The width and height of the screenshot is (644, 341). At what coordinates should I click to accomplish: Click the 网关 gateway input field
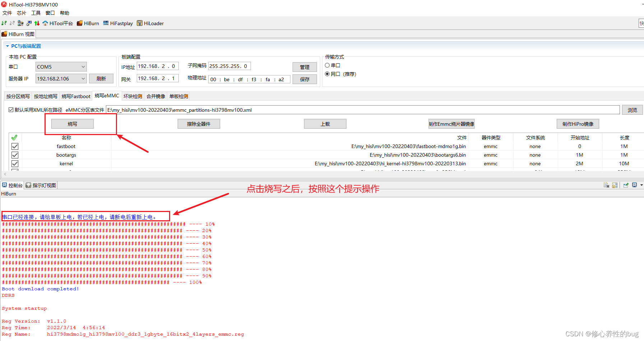[x=158, y=78]
